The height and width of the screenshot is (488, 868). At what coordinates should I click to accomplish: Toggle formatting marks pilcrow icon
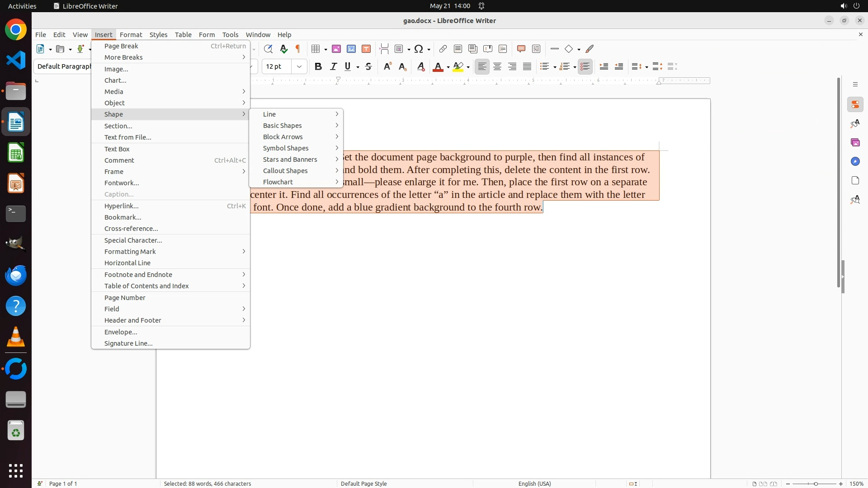(x=298, y=49)
